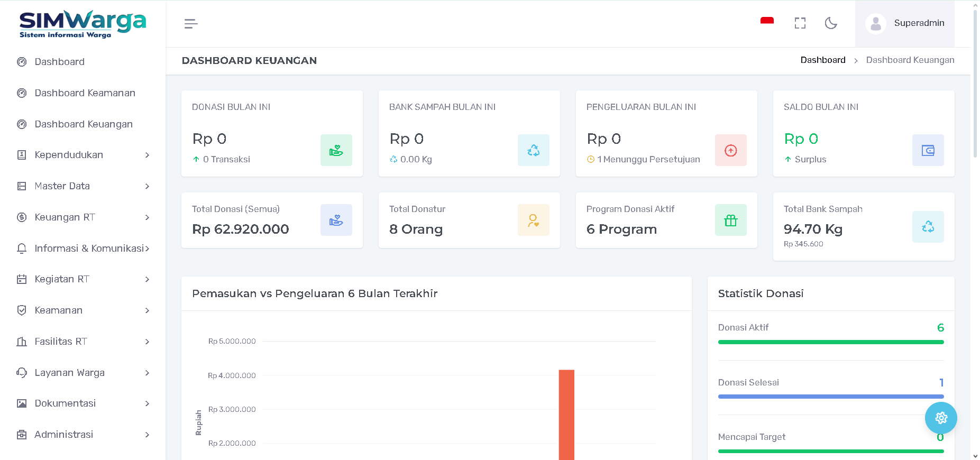Open the Superadmin account menu
The image size is (980, 460).
pos(905,23)
